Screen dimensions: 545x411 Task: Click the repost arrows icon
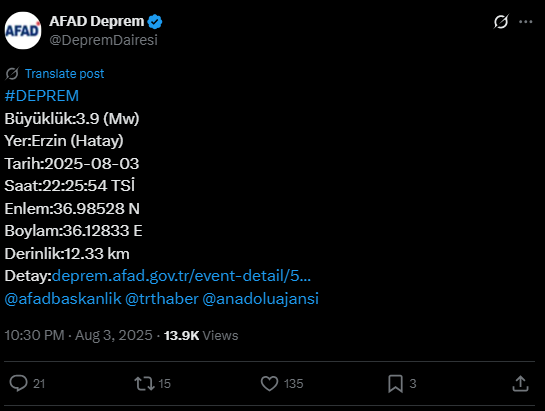click(x=145, y=384)
